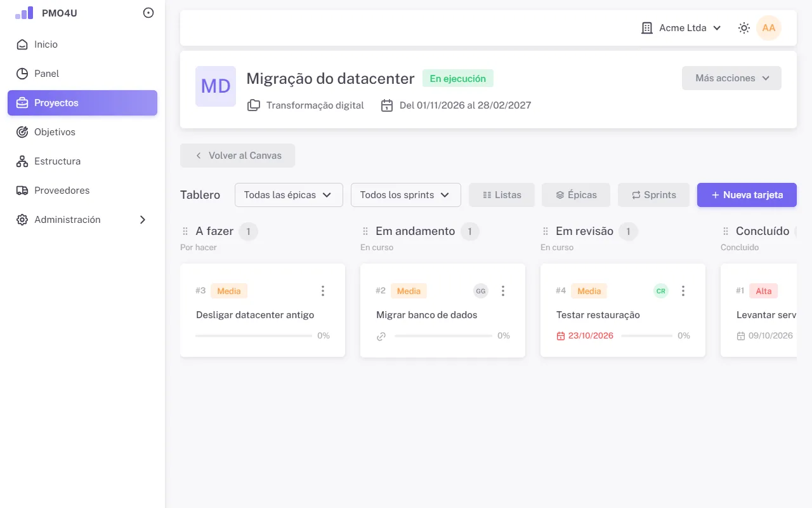Click the Listas button
Screen dimensions: 812x508
[x=502, y=195]
